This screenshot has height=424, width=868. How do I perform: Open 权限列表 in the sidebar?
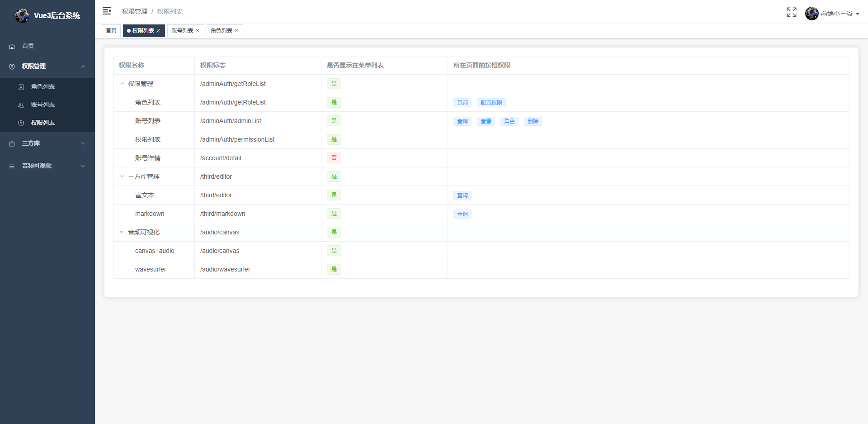coord(47,123)
